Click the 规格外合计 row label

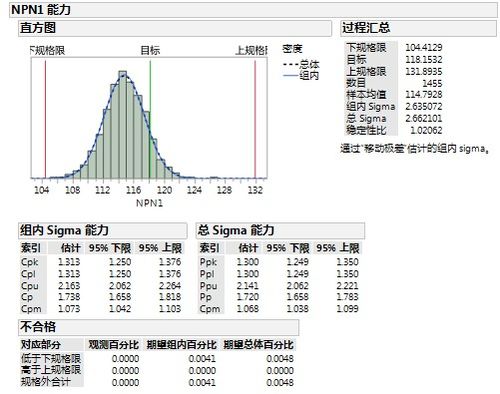(x=46, y=382)
